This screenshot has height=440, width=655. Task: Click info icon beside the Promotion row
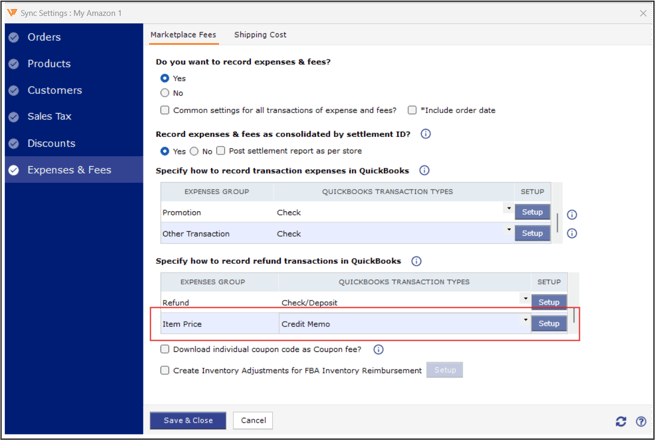[572, 214]
